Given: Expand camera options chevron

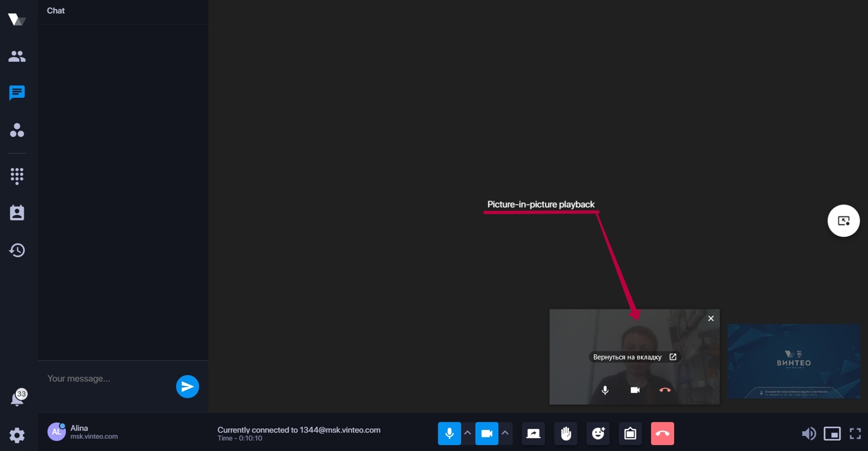Looking at the screenshot, I should [x=505, y=433].
